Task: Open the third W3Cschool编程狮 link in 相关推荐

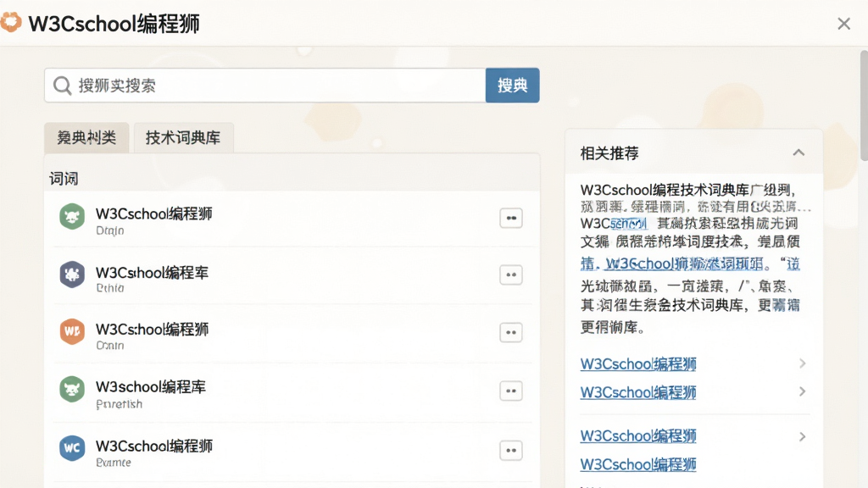Action: click(x=638, y=436)
